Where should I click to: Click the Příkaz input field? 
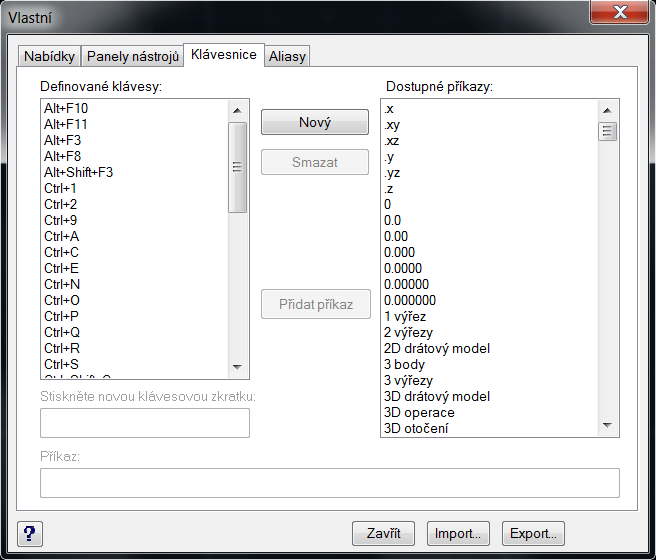(330, 483)
